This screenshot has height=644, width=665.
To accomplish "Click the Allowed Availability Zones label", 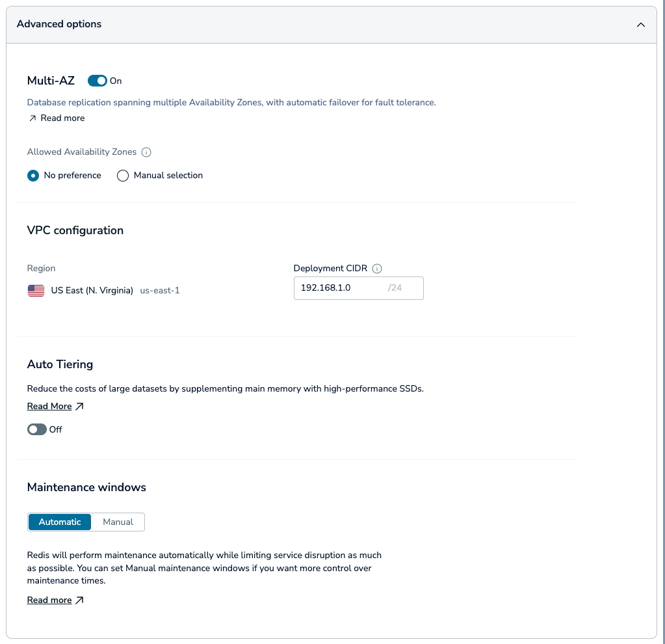I will click(x=82, y=152).
